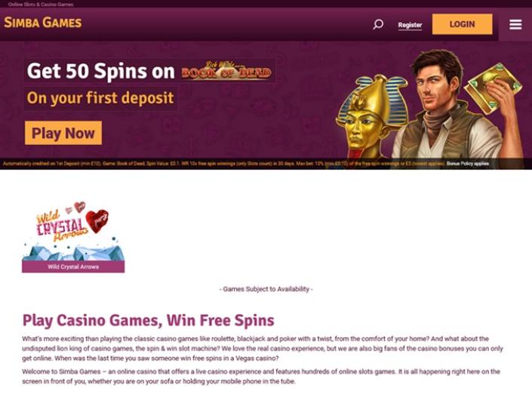Click the On your first deposit text
Viewport: 532px width, 400px height.
pyautogui.click(x=100, y=98)
